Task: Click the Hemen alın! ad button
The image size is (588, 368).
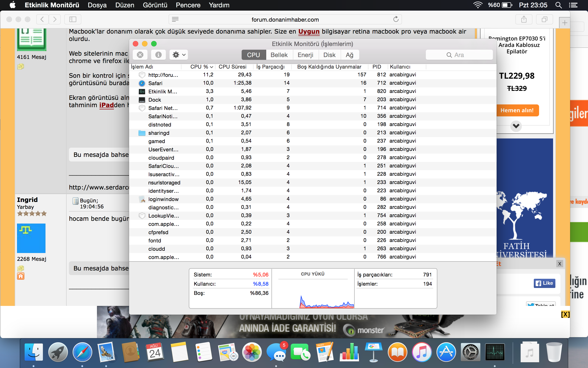Action: click(517, 110)
